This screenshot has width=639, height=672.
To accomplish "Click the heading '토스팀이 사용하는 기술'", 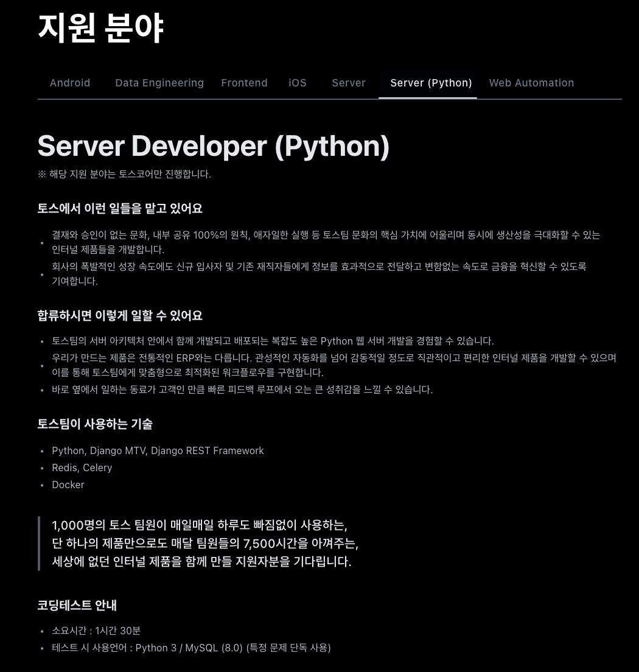I will [95, 424].
